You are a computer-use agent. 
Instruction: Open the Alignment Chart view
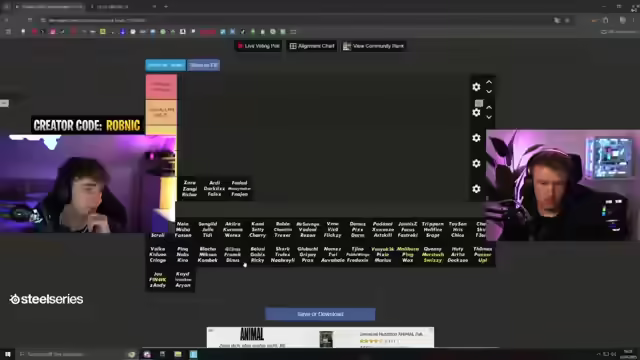coord(312,46)
